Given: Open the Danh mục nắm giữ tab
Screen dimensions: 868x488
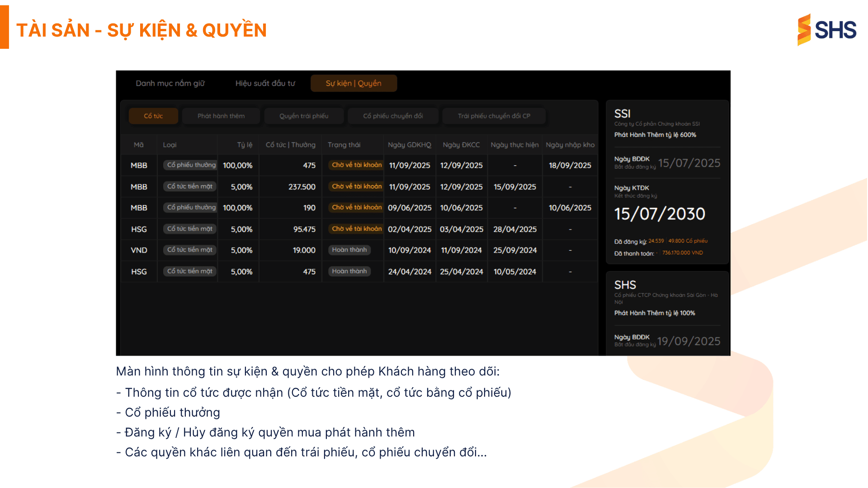Looking at the screenshot, I should [x=170, y=83].
